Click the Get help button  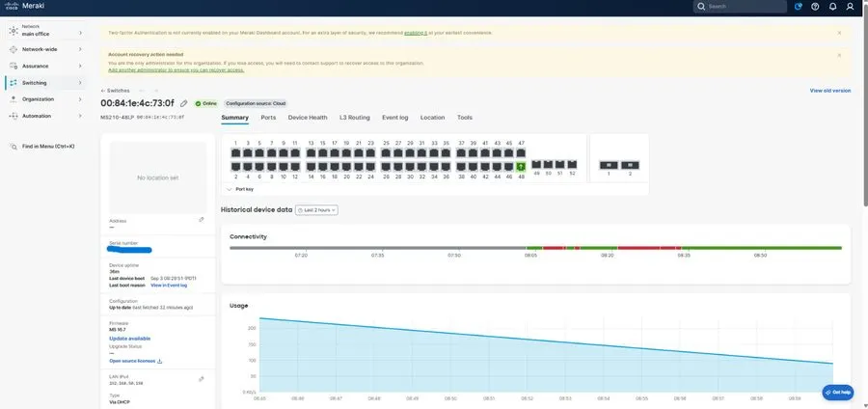(x=837, y=392)
